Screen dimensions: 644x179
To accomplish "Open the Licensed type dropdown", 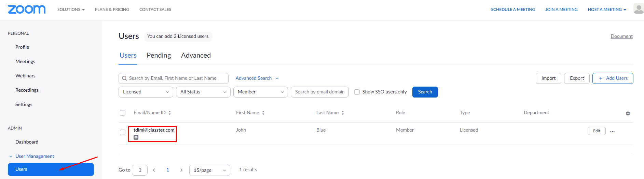I will click(x=146, y=92).
